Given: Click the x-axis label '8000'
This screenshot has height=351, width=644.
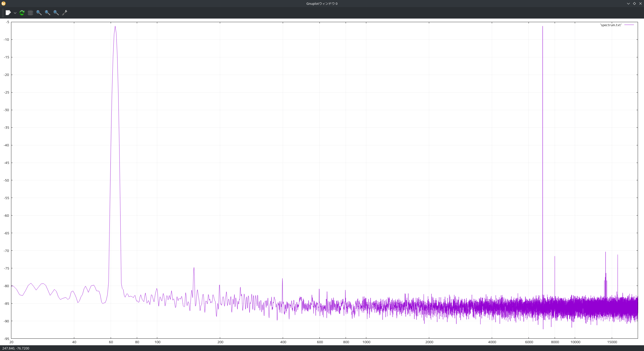Looking at the screenshot, I should (555, 342).
